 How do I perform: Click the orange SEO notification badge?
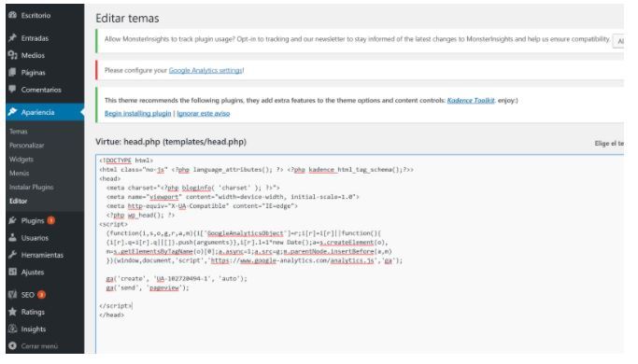[41, 294]
